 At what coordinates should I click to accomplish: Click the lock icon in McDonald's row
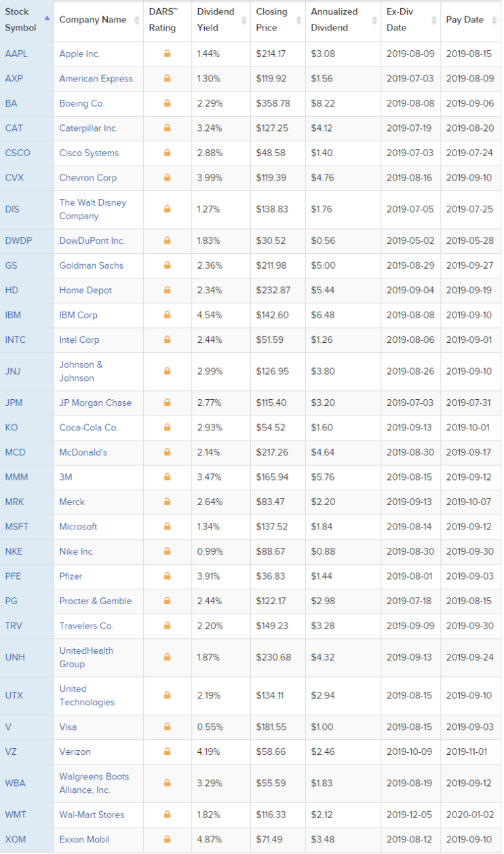coord(168,452)
